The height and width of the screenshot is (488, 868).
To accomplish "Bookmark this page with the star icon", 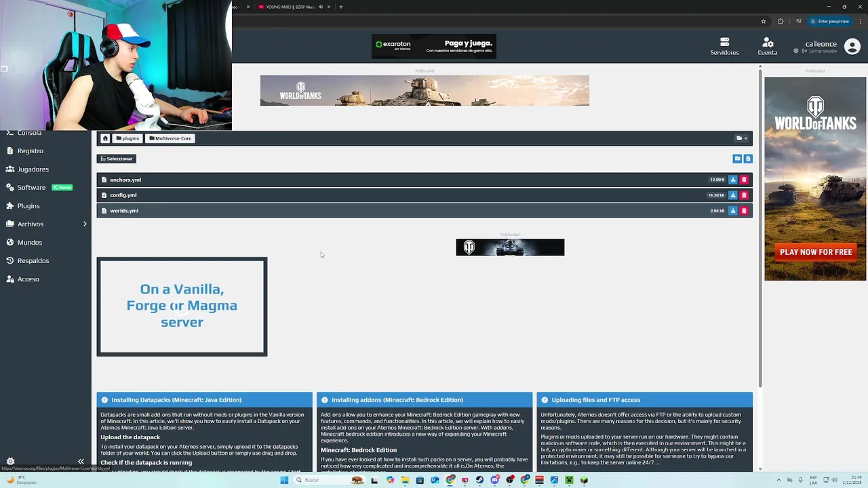I will pyautogui.click(x=764, y=21).
